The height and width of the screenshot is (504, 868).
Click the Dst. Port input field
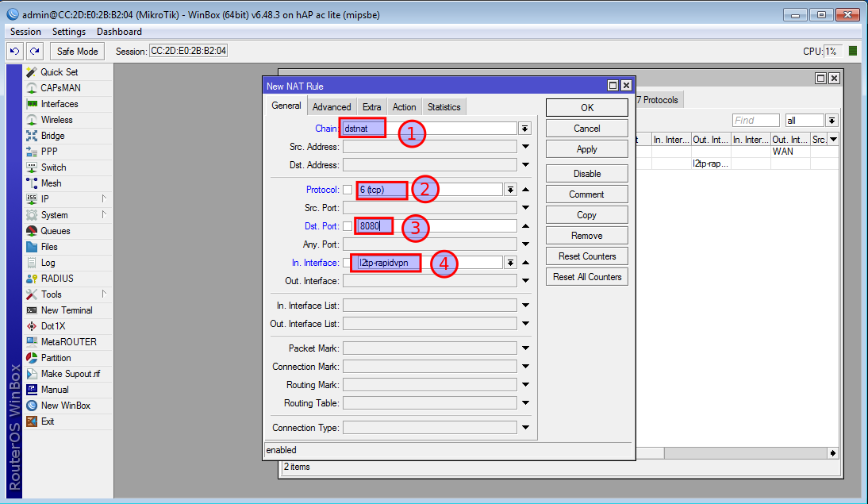click(436, 226)
